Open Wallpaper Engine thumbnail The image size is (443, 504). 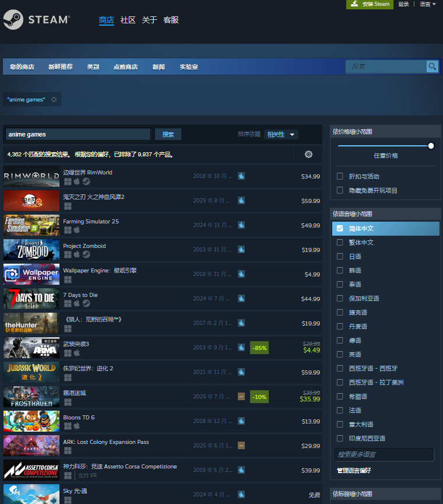(31, 274)
